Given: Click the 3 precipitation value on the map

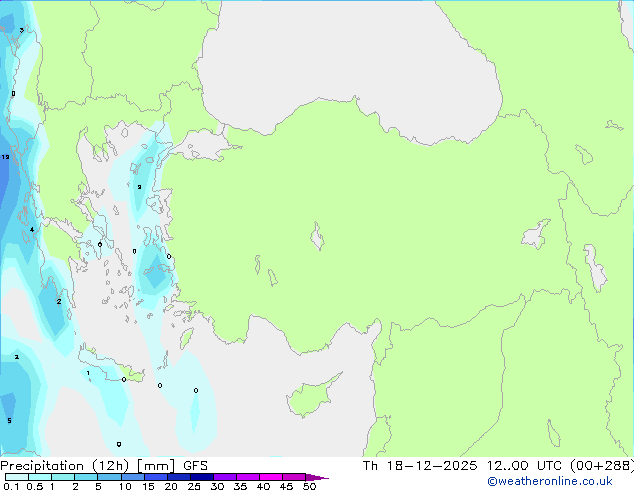Looking at the screenshot, I should (x=21, y=30).
